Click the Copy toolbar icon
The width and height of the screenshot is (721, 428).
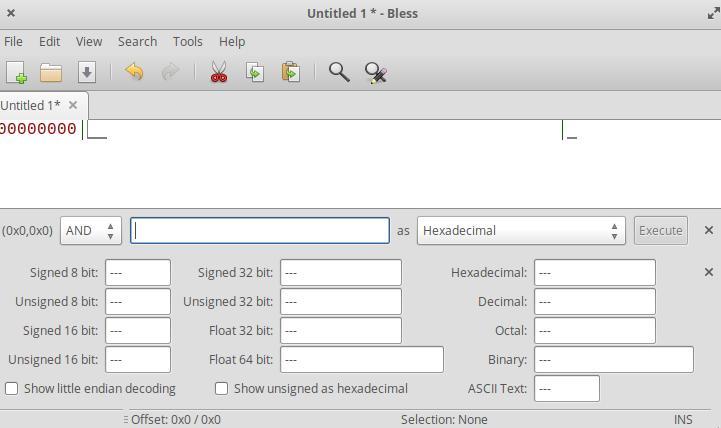click(255, 72)
